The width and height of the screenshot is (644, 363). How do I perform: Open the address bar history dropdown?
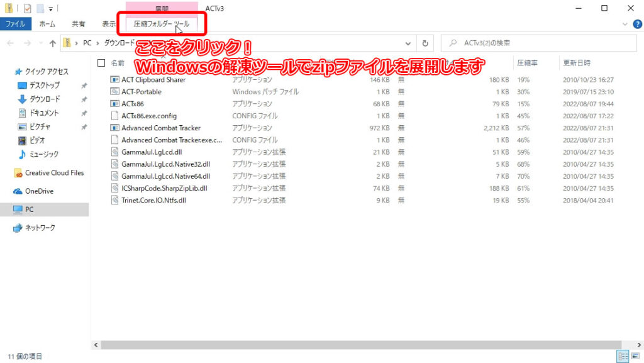(409, 43)
